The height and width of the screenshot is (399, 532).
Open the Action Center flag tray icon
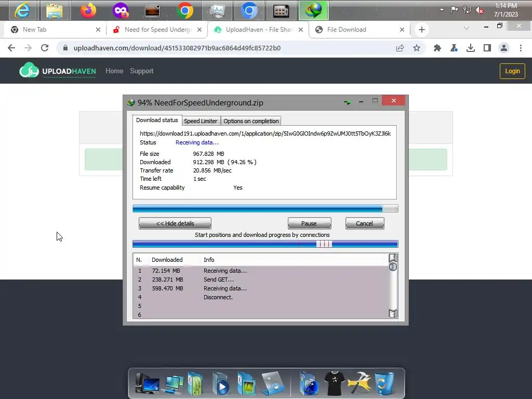[454, 10]
